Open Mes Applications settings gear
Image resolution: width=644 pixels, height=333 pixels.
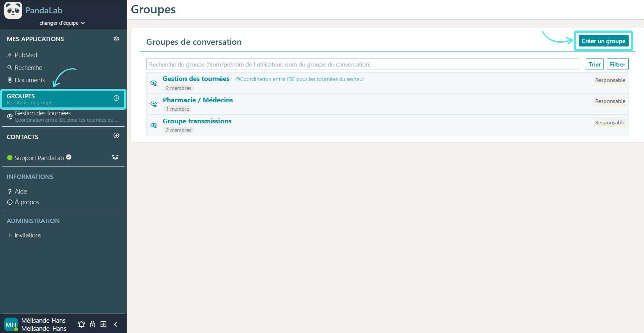coord(116,39)
